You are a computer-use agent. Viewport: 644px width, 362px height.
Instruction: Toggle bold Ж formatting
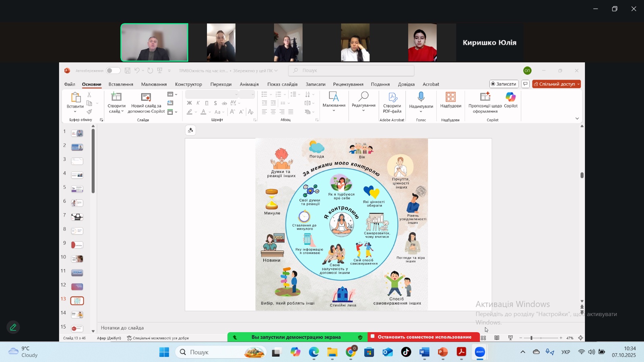point(189,103)
